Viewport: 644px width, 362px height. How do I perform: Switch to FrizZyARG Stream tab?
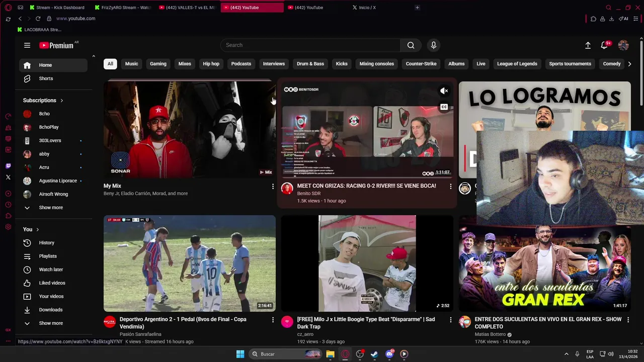coord(122,8)
